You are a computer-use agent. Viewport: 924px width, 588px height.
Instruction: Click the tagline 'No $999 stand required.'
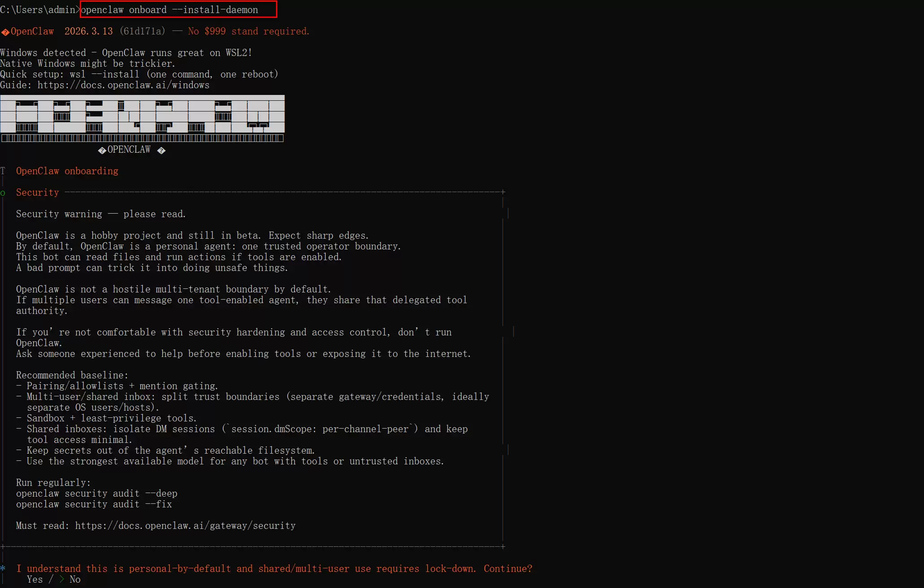(249, 31)
